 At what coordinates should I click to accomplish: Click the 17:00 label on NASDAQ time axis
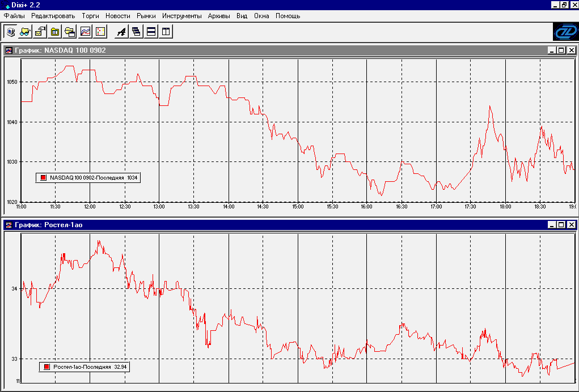click(436, 207)
